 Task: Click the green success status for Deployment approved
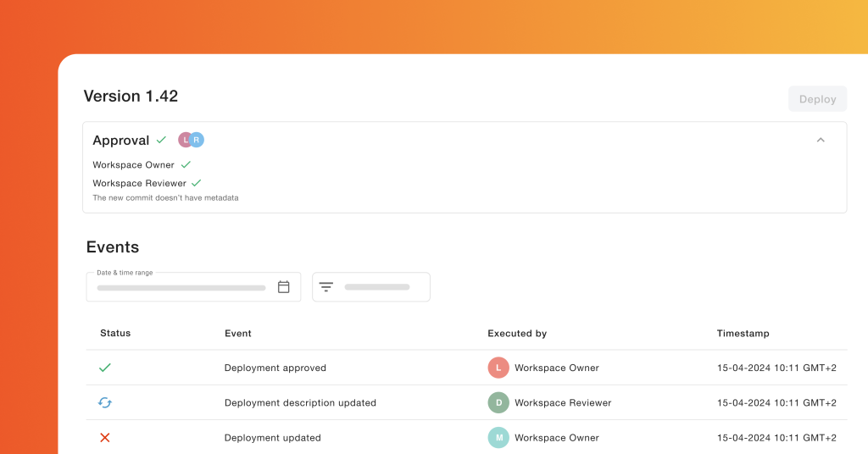point(104,368)
